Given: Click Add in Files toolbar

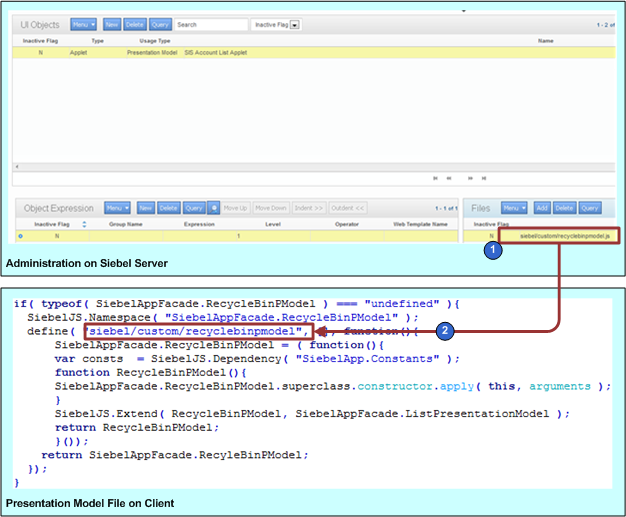Looking at the screenshot, I should click(x=542, y=208).
